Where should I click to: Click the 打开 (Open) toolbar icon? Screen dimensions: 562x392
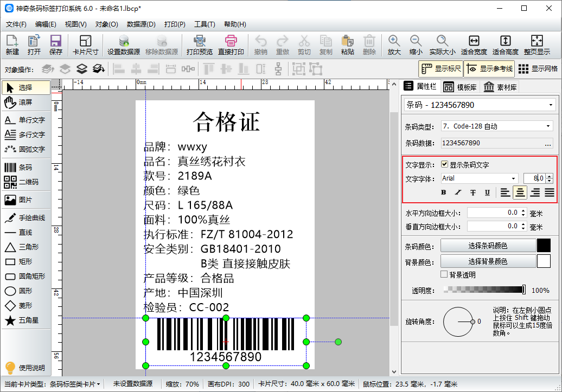point(34,45)
